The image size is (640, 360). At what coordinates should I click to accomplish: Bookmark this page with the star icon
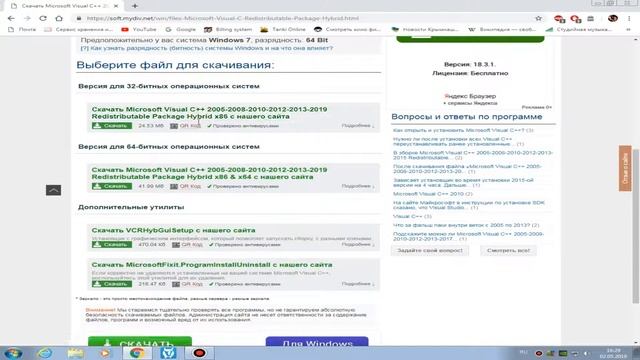point(538,18)
